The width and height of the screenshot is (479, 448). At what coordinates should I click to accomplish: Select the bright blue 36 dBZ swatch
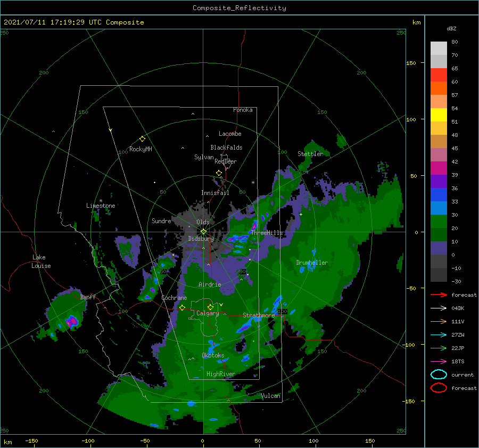(x=439, y=194)
